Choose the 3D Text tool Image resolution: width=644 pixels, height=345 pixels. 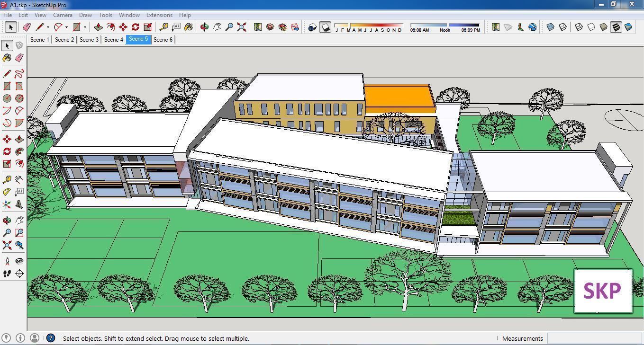tap(19, 204)
